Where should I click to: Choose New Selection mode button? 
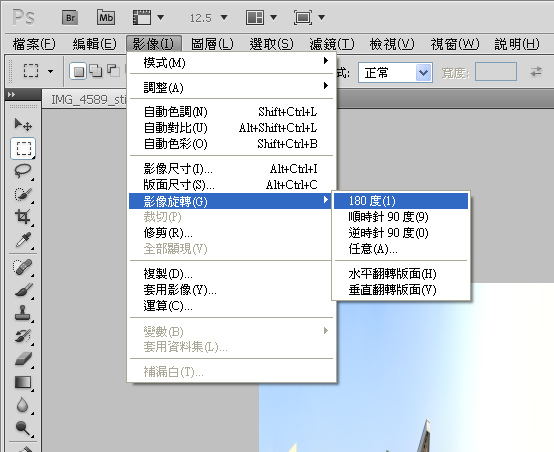click(x=78, y=71)
